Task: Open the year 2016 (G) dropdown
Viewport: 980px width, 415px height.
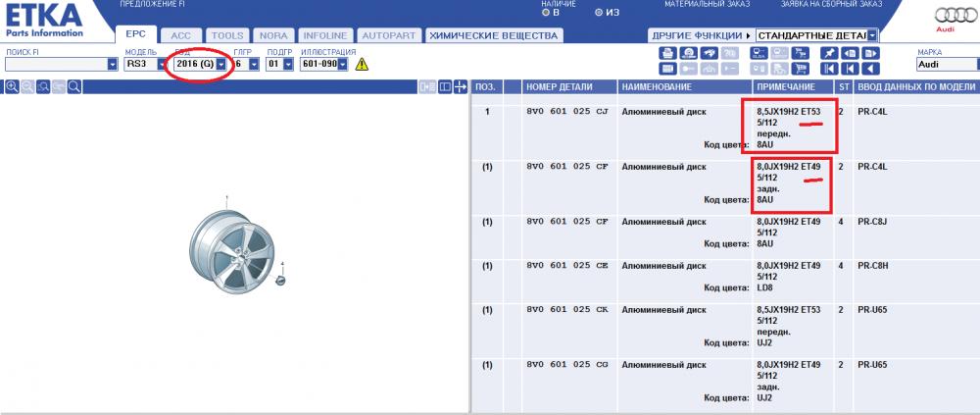Action: (220, 64)
